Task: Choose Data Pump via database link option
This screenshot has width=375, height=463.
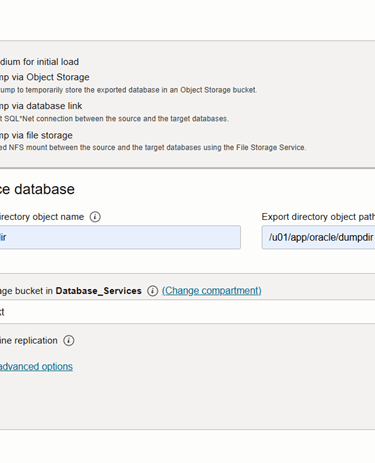Action: (x=41, y=106)
